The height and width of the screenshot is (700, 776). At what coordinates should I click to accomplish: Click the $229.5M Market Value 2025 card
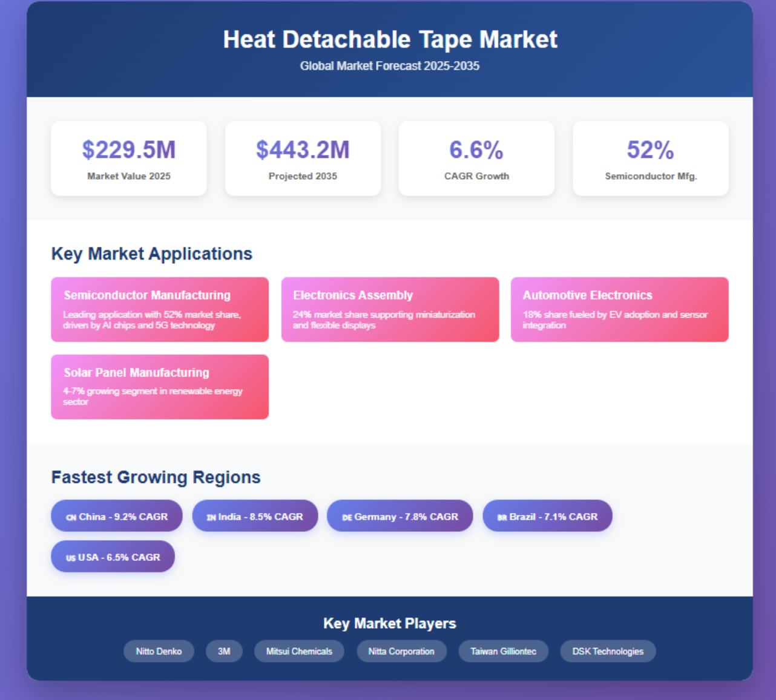point(129,159)
